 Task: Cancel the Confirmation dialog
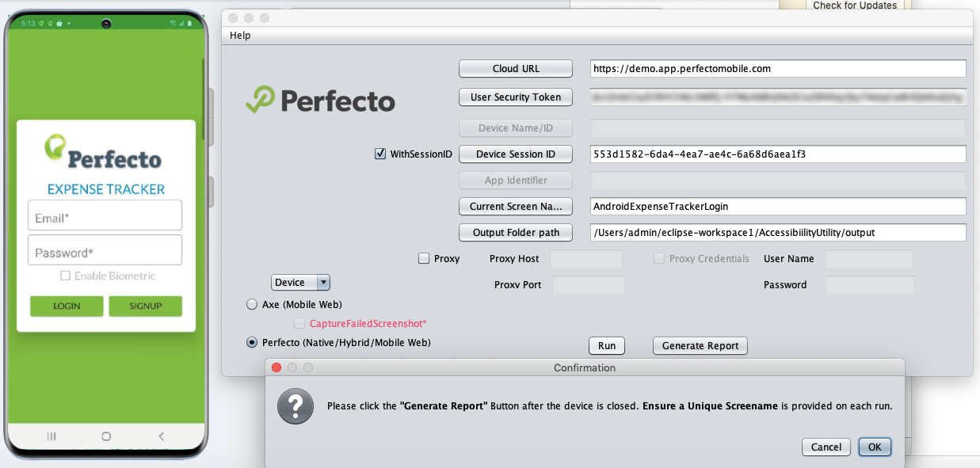tap(826, 447)
